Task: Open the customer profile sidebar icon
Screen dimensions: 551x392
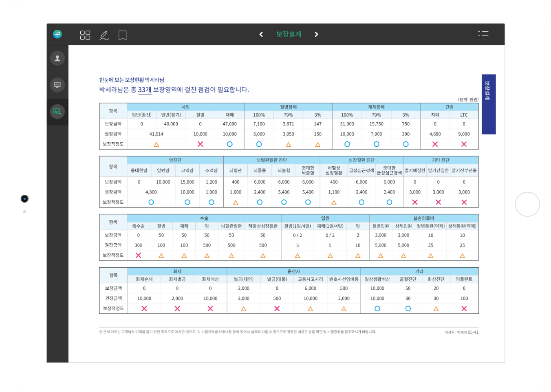Action: (x=57, y=58)
